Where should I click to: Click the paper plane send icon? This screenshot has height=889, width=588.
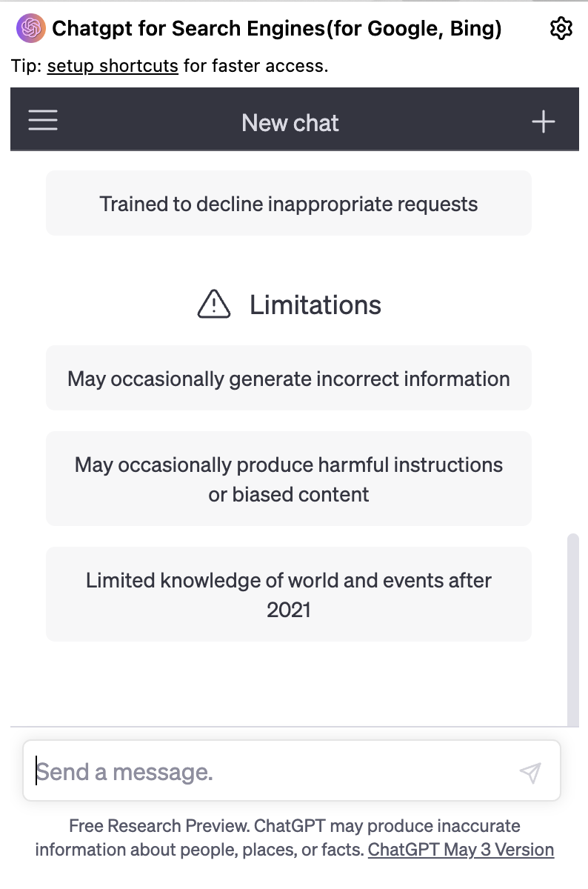530,772
